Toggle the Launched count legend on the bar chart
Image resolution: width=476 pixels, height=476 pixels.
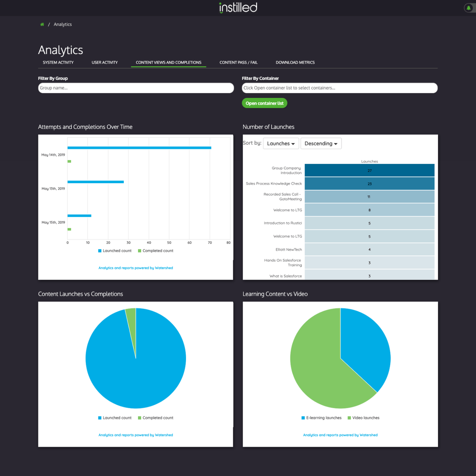point(115,251)
